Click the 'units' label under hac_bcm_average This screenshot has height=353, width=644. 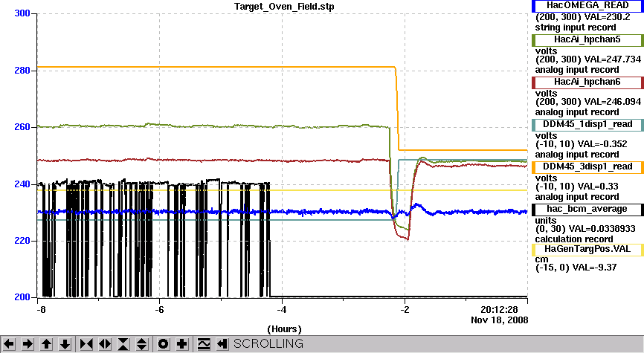[x=546, y=221]
